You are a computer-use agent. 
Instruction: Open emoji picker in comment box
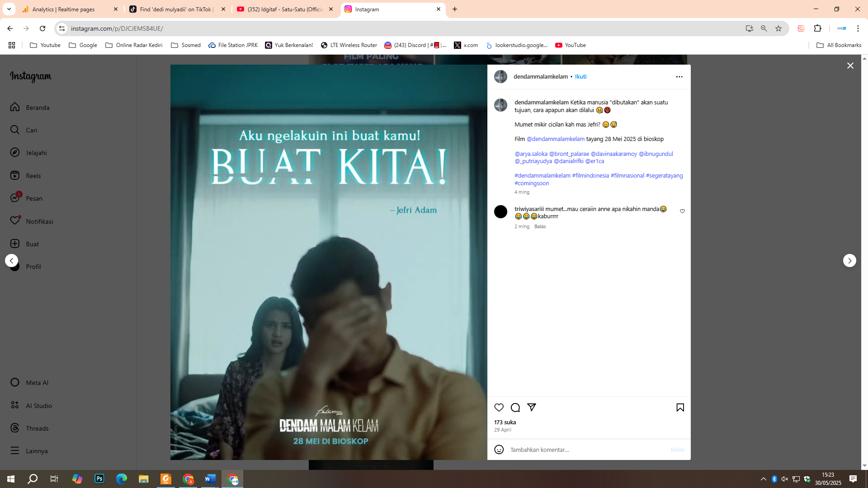(499, 450)
